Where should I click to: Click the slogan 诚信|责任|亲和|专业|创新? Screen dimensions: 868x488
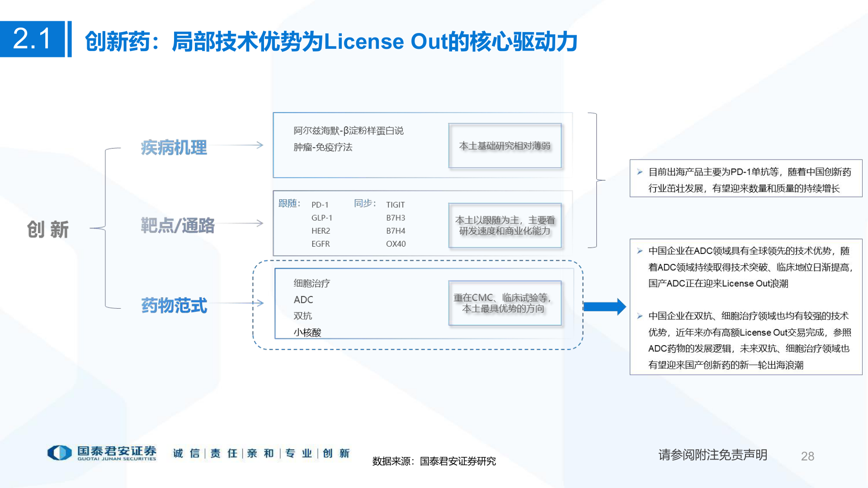coord(261,453)
